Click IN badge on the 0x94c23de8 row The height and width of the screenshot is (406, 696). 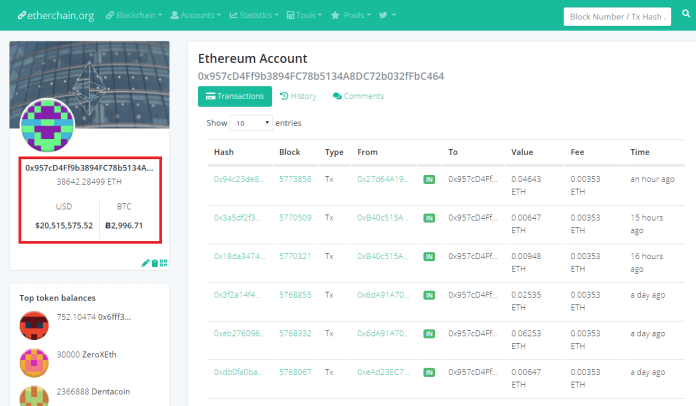pyautogui.click(x=429, y=180)
